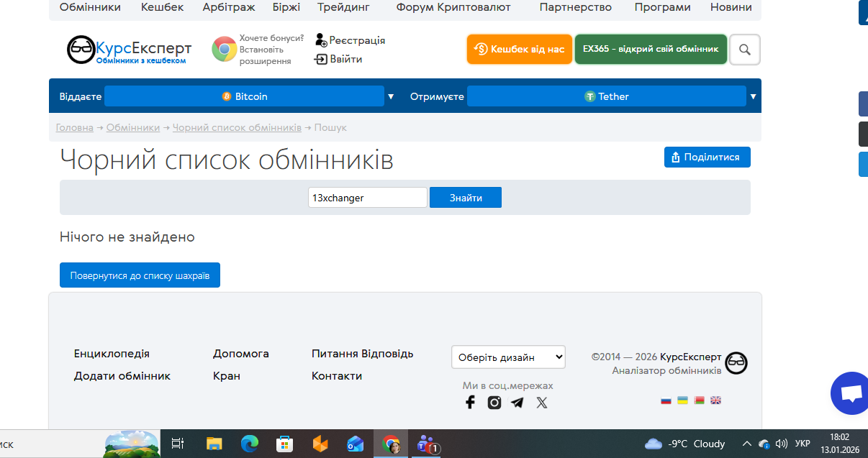868x458 pixels.
Task: Open File Explorer from the taskbar
Action: (x=214, y=444)
